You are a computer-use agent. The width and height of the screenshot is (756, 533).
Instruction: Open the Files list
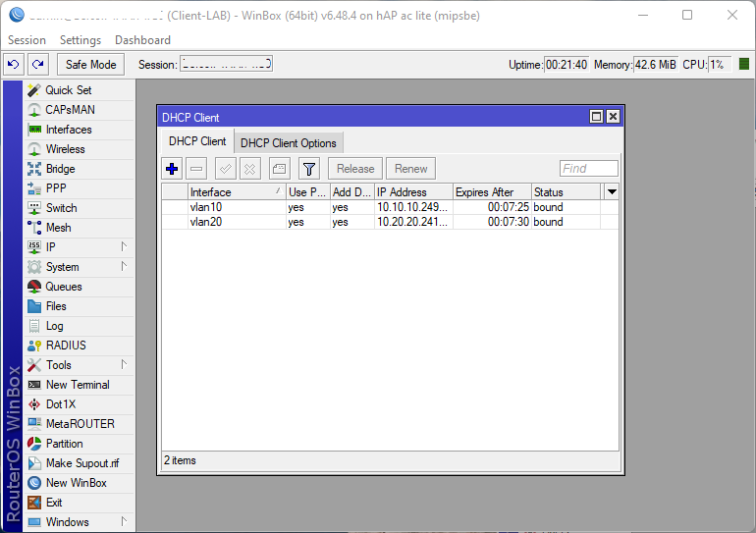[x=80, y=306]
